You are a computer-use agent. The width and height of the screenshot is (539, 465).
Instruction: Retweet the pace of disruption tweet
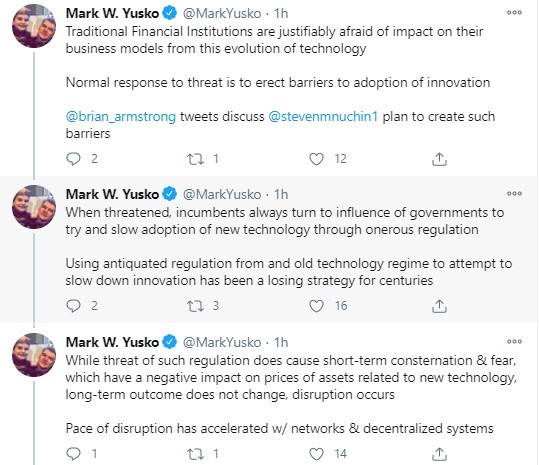click(195, 454)
